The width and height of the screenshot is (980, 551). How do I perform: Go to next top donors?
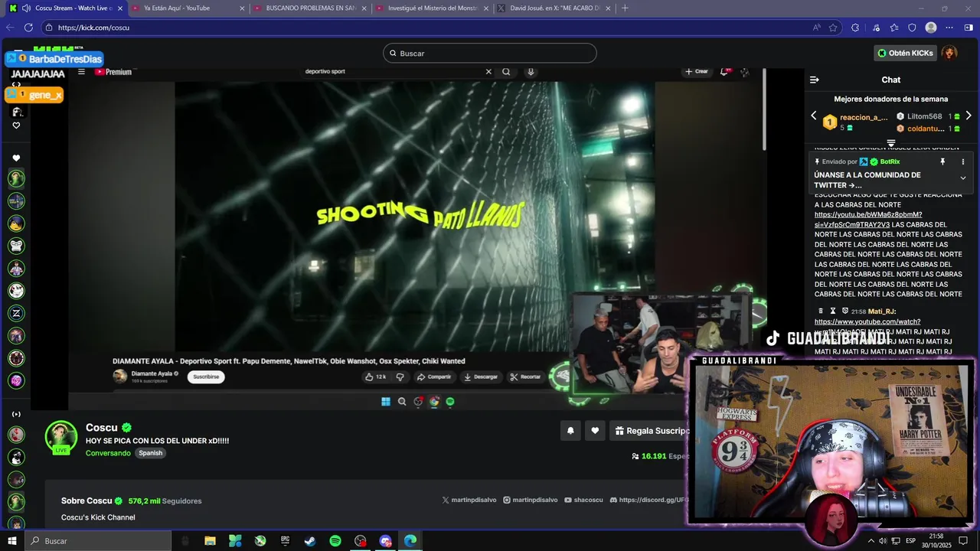[969, 116]
